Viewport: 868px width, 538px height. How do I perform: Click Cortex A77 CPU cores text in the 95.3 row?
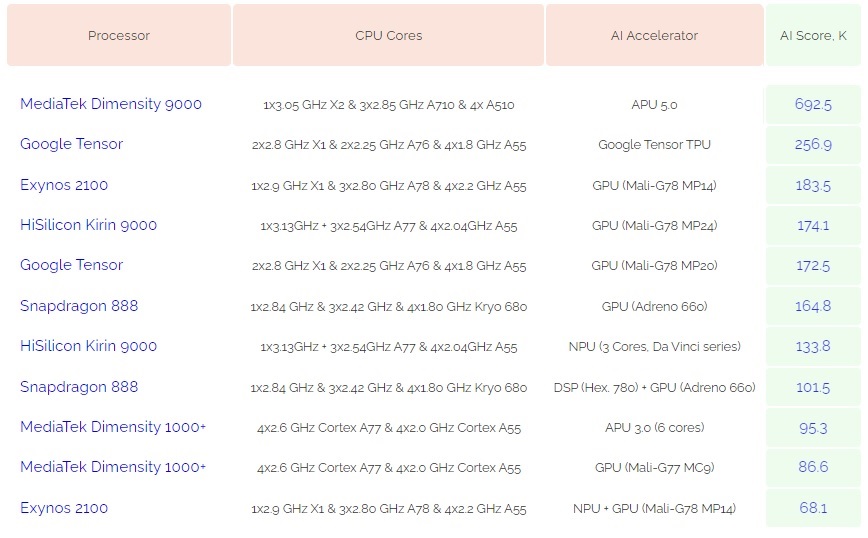(389, 428)
